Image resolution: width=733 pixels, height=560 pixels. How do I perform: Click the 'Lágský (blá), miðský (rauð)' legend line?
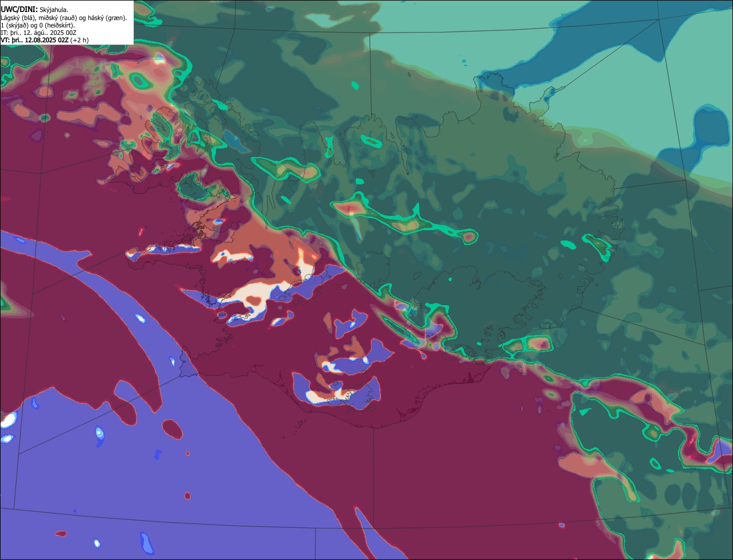tap(64, 18)
